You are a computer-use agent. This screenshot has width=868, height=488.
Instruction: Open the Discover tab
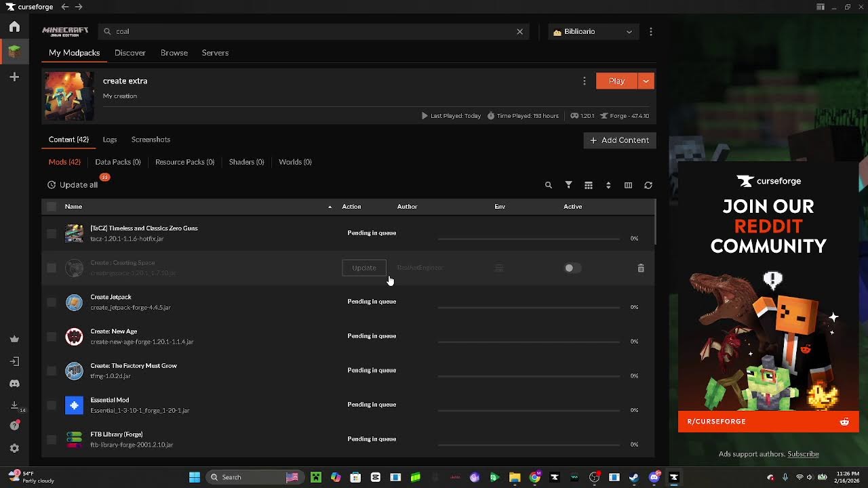click(x=130, y=53)
